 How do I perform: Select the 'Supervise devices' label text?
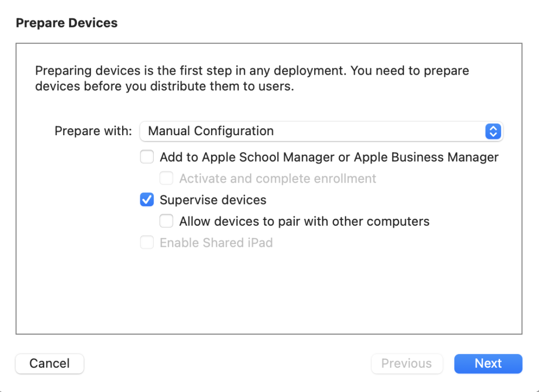coord(213,200)
